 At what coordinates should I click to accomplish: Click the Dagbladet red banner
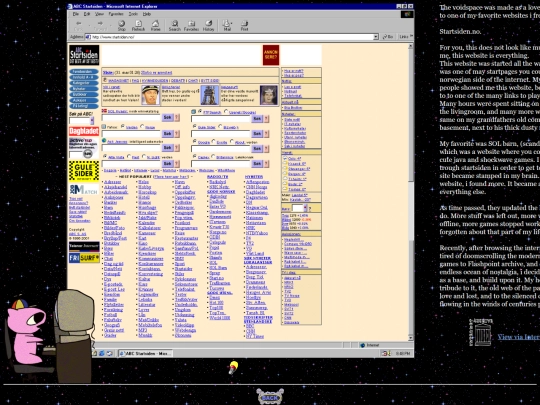[x=84, y=131]
